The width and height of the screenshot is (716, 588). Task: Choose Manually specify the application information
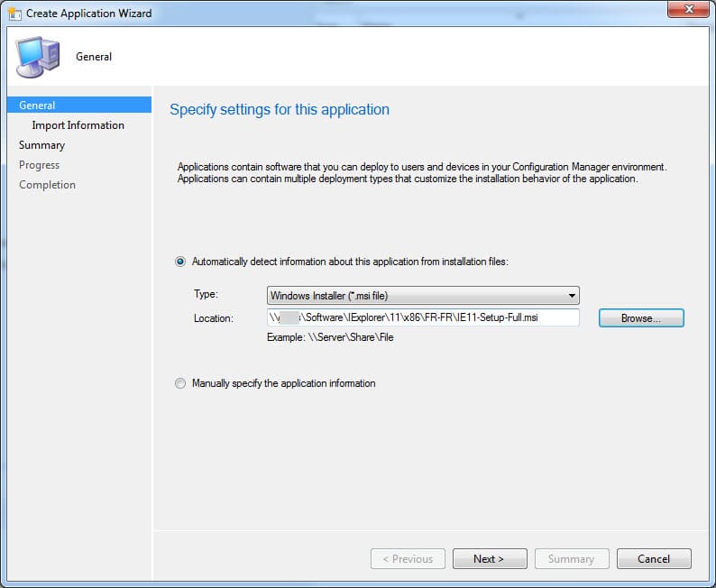(180, 383)
